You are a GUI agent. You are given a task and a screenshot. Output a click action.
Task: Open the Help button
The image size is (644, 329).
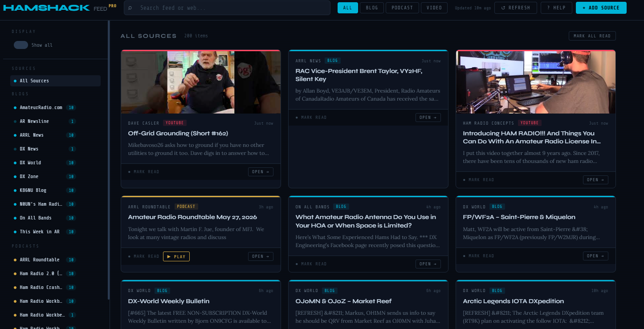[556, 8]
